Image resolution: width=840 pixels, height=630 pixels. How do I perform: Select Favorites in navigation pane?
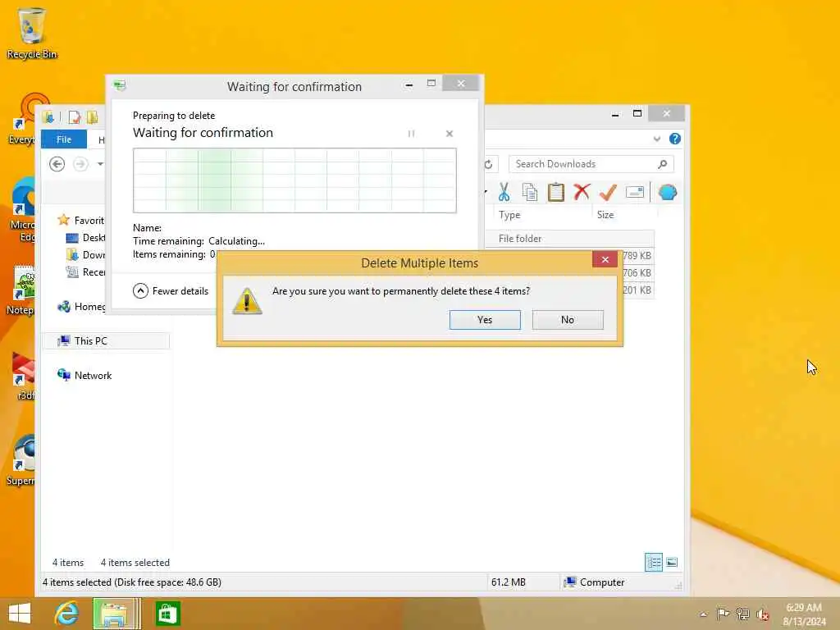coord(80,220)
